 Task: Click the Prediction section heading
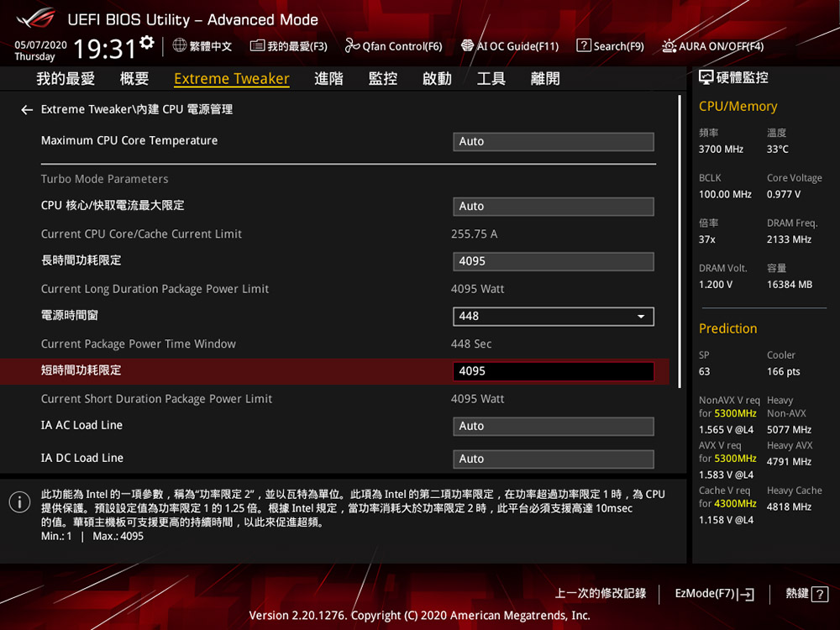click(x=727, y=329)
